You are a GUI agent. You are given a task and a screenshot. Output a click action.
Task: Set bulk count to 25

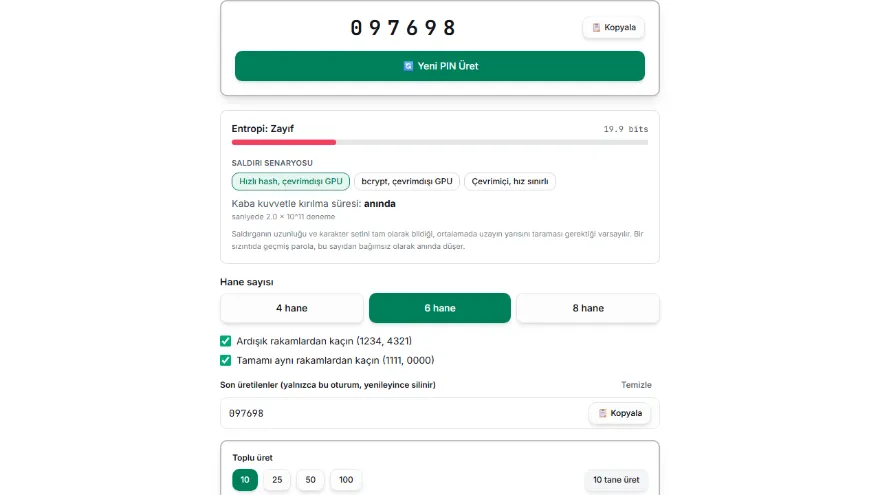(x=277, y=480)
